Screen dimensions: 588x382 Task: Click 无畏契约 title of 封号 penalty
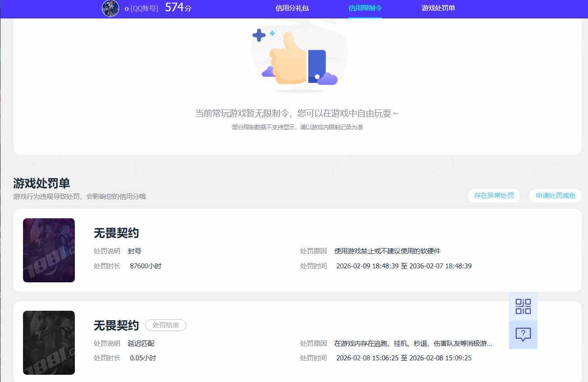click(x=116, y=233)
